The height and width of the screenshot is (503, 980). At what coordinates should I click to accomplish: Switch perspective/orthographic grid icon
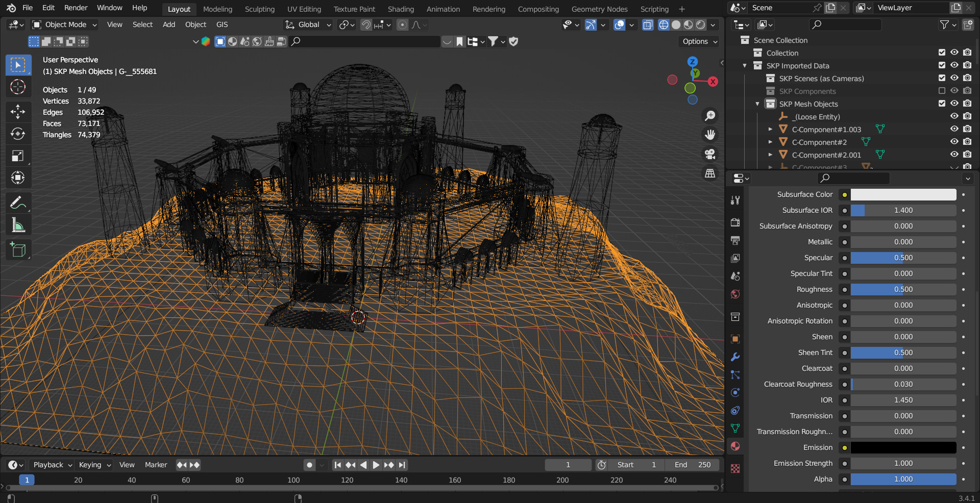pyautogui.click(x=710, y=173)
